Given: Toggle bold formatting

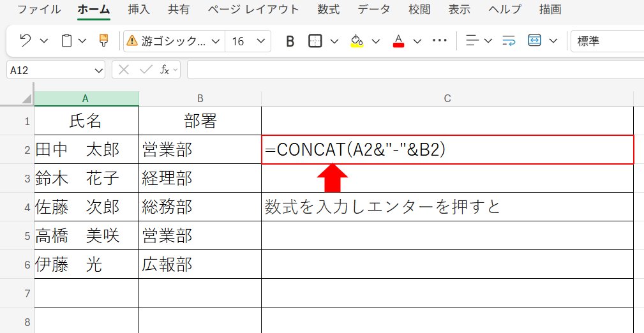Looking at the screenshot, I should 290,41.
